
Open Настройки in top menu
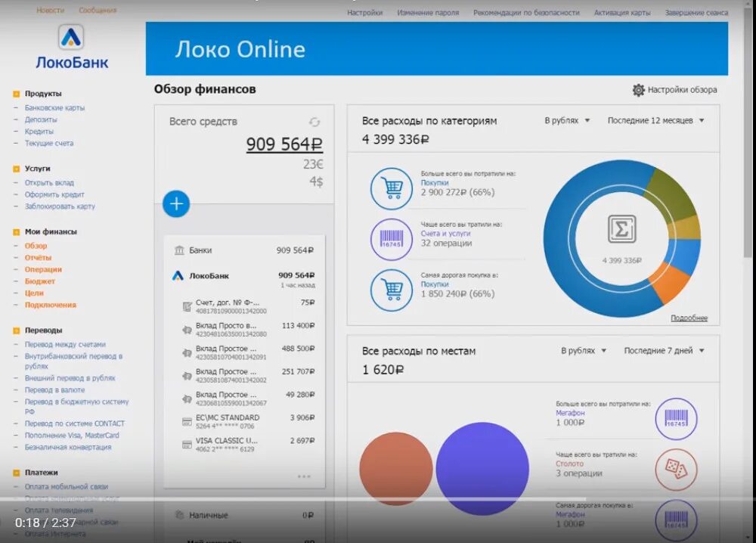[x=364, y=13]
